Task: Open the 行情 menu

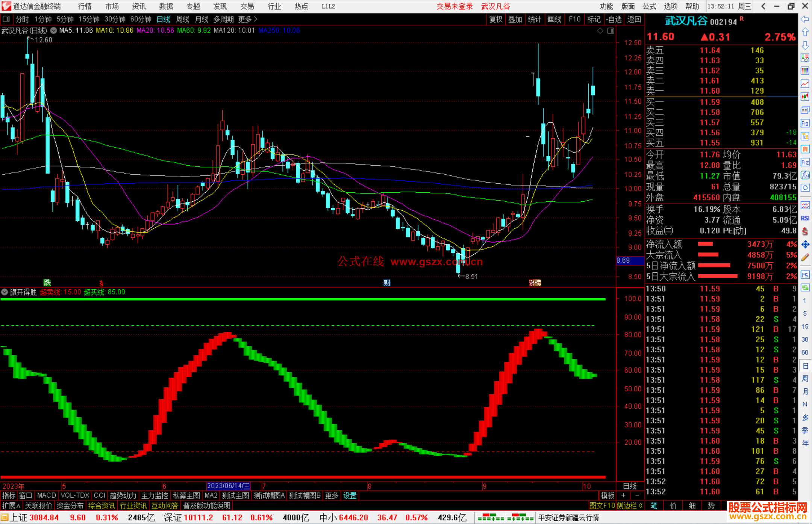Action: 85,6
